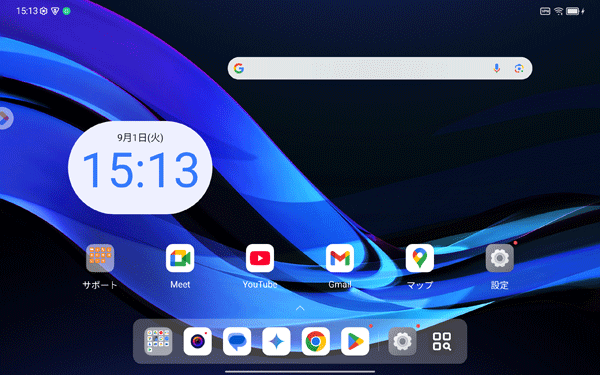Tap the battery status icon
Image resolution: width=600 pixels, height=375 pixels.
point(573,11)
